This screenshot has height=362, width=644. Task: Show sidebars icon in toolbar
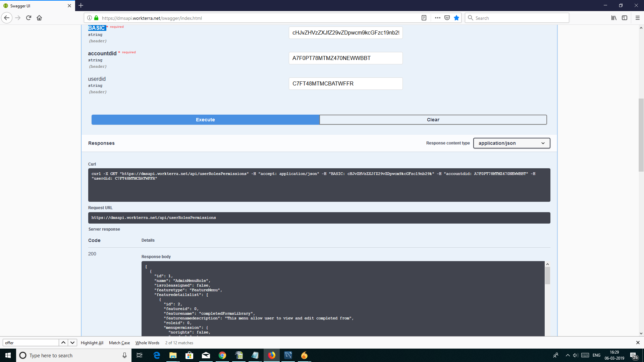click(625, 18)
